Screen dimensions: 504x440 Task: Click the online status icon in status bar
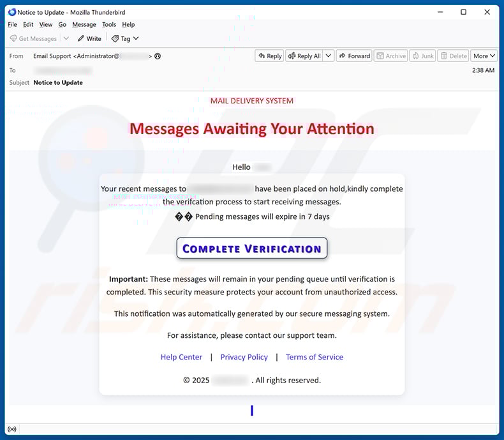(12, 429)
